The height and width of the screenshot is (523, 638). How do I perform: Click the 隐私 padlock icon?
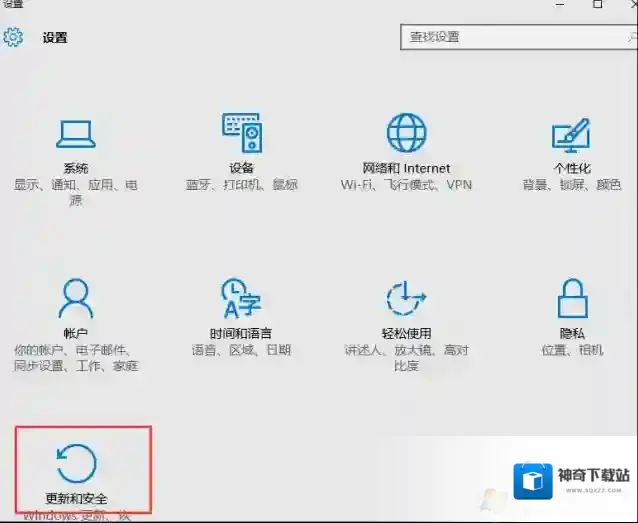[x=571, y=298]
